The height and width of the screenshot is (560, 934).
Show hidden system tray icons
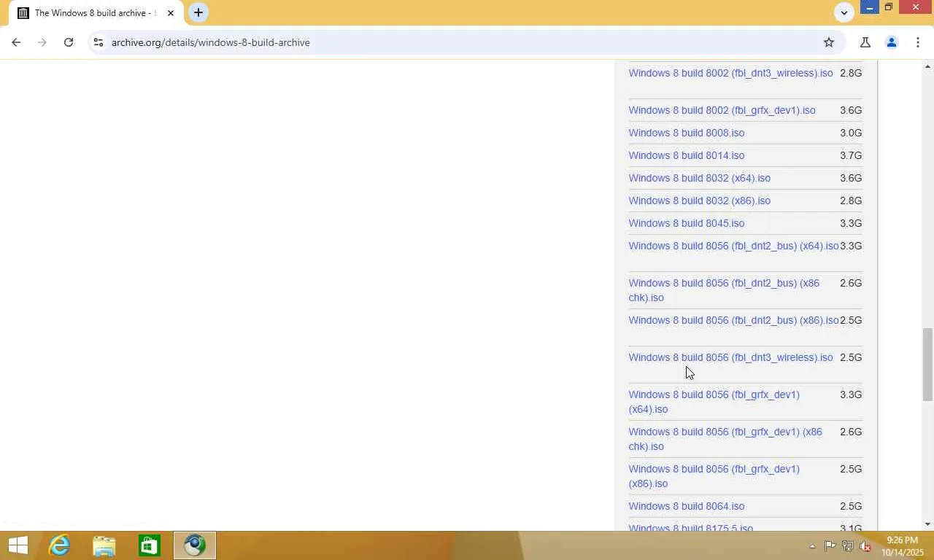[812, 546]
